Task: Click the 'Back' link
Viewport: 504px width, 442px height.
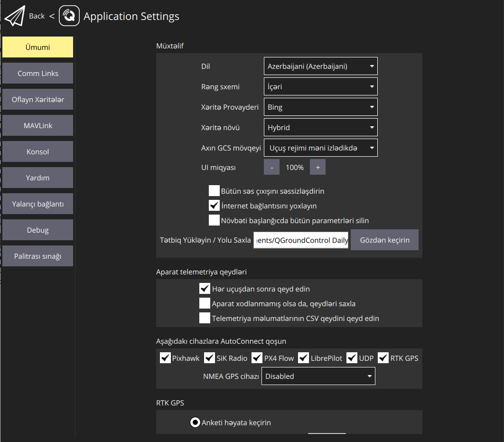Action: [x=37, y=16]
